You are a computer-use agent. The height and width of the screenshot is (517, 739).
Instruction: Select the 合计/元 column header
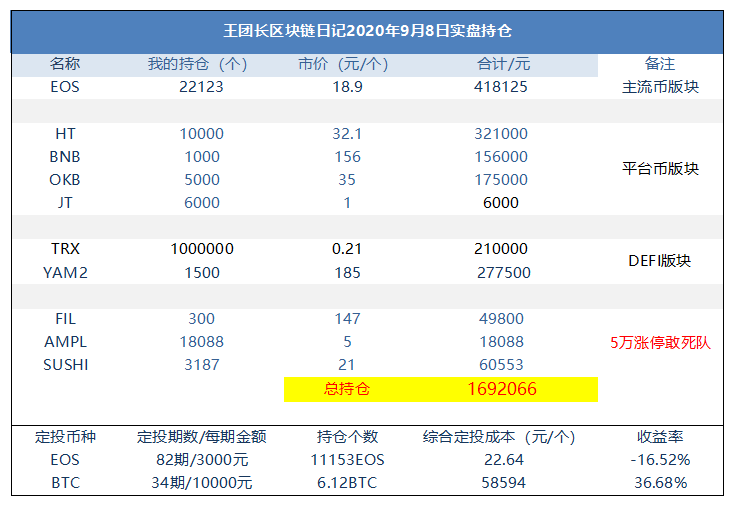(x=503, y=64)
